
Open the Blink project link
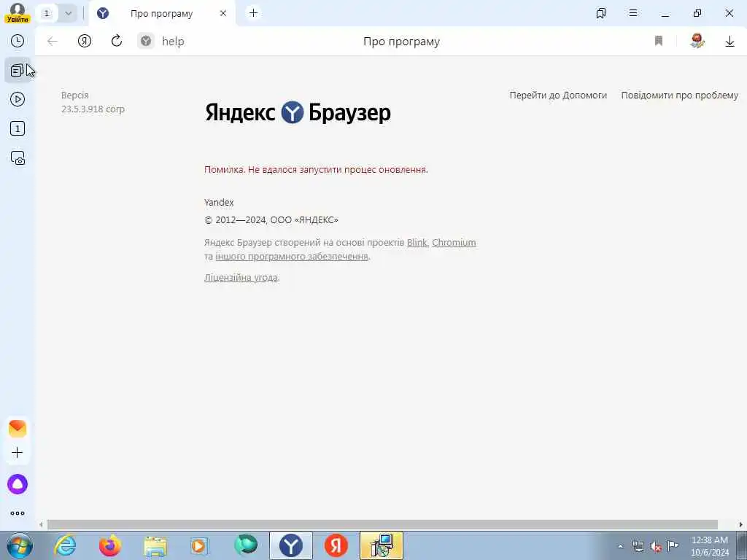click(x=417, y=243)
